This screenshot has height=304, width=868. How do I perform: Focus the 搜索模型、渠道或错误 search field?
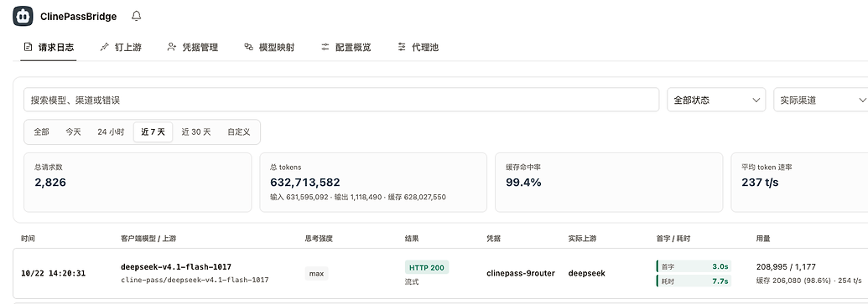point(341,100)
